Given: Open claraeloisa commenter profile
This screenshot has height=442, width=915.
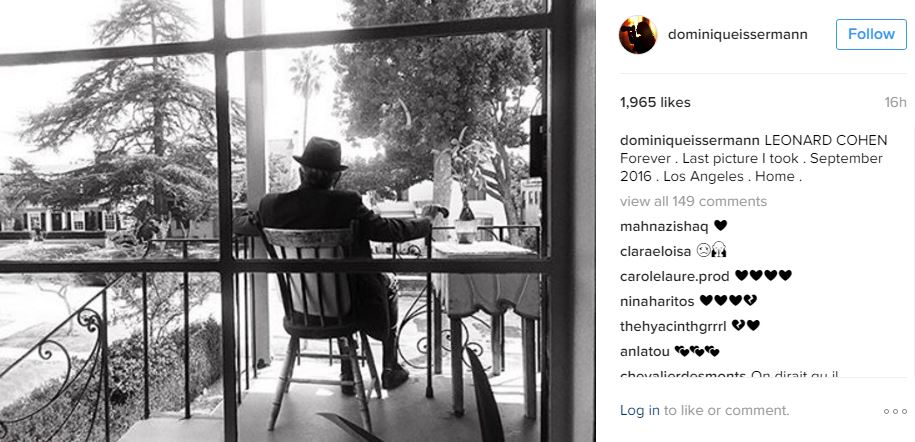Looking at the screenshot, I should pyautogui.click(x=655, y=251).
